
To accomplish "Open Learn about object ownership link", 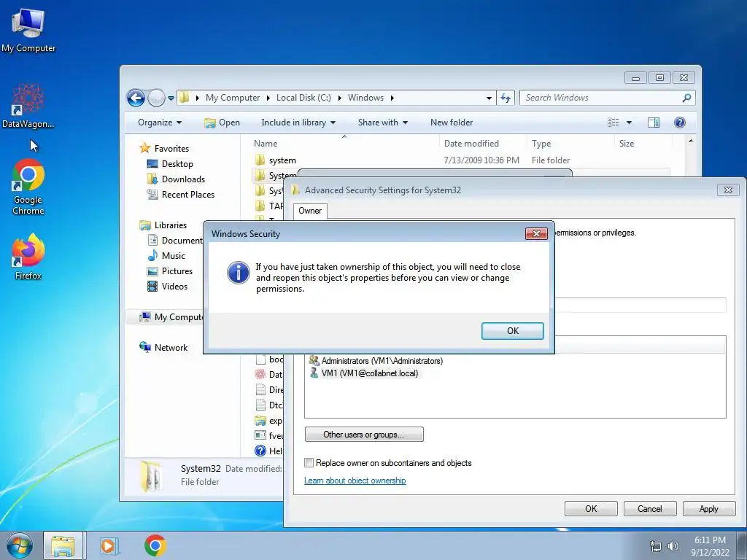I will 355,481.
